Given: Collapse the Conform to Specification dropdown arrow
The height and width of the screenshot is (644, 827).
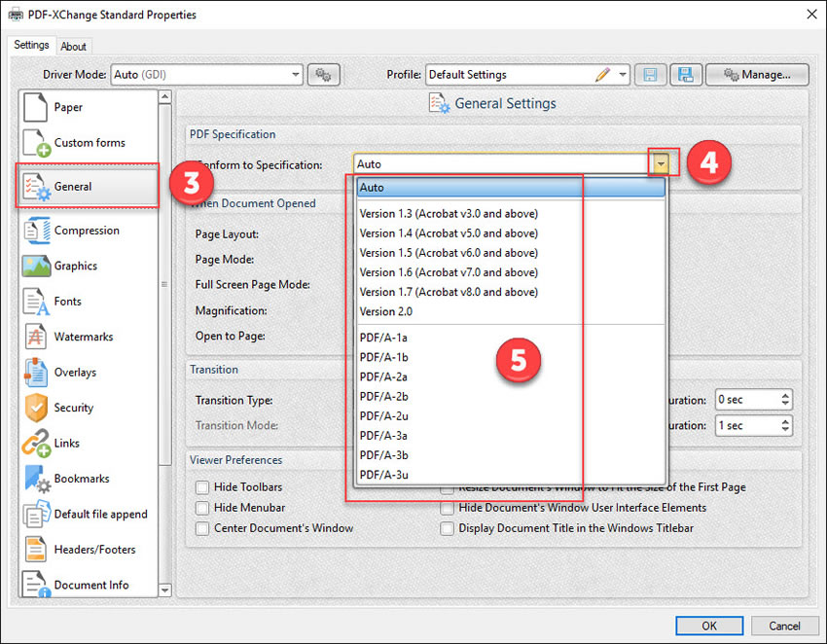Looking at the screenshot, I should point(661,164).
